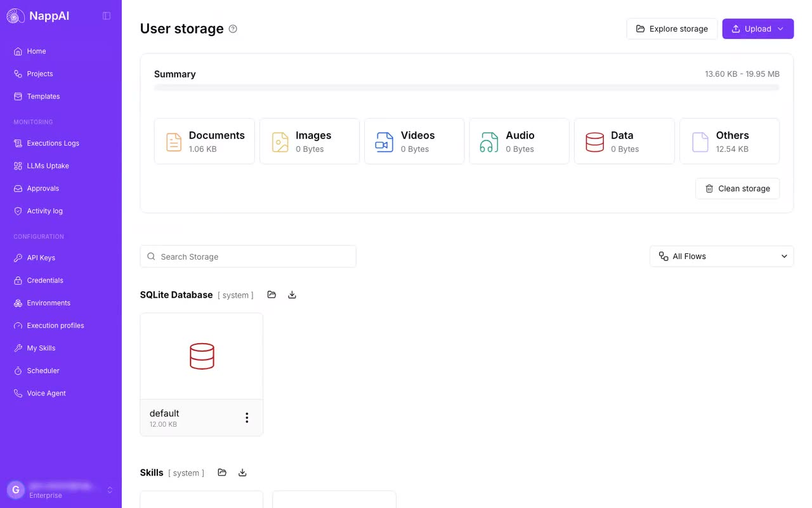Open SQLite Database folder icon
The height and width of the screenshot is (508, 812).
point(272,295)
